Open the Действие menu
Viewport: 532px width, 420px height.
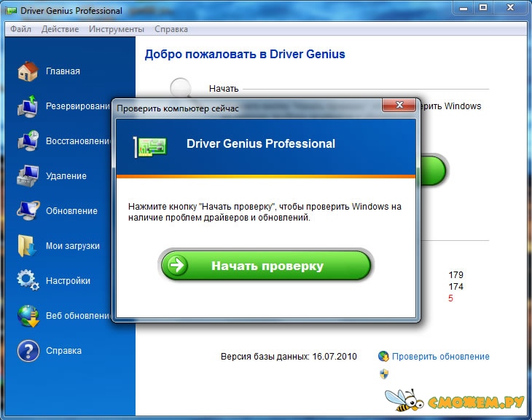tap(60, 29)
